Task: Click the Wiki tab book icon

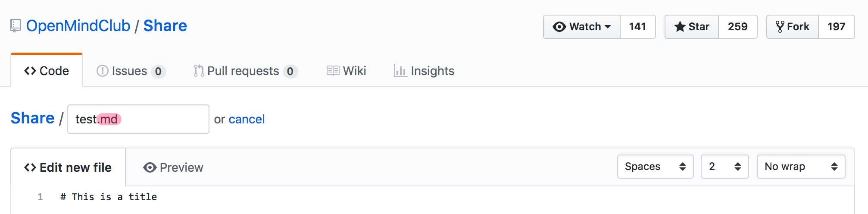Action: point(333,71)
